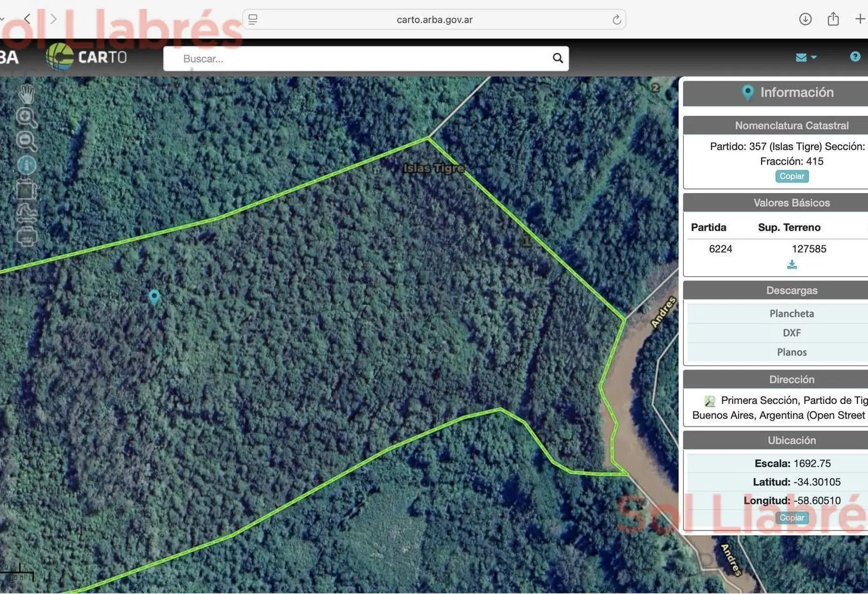Open the print map tool
This screenshot has width=868, height=594.
pos(27,237)
